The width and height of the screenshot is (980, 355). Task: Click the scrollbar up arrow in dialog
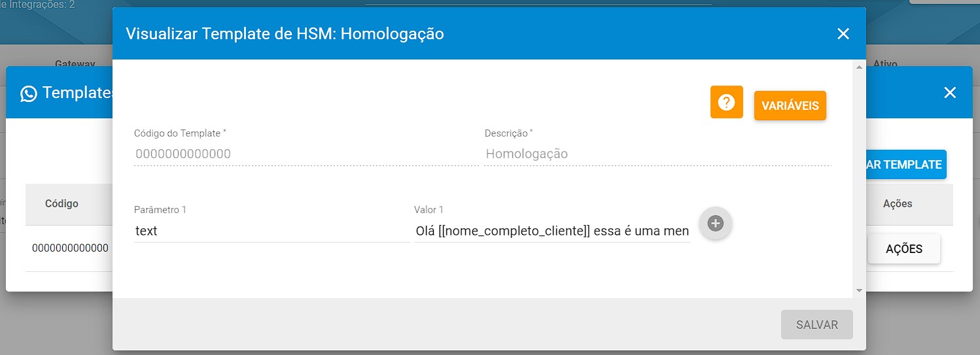point(858,67)
